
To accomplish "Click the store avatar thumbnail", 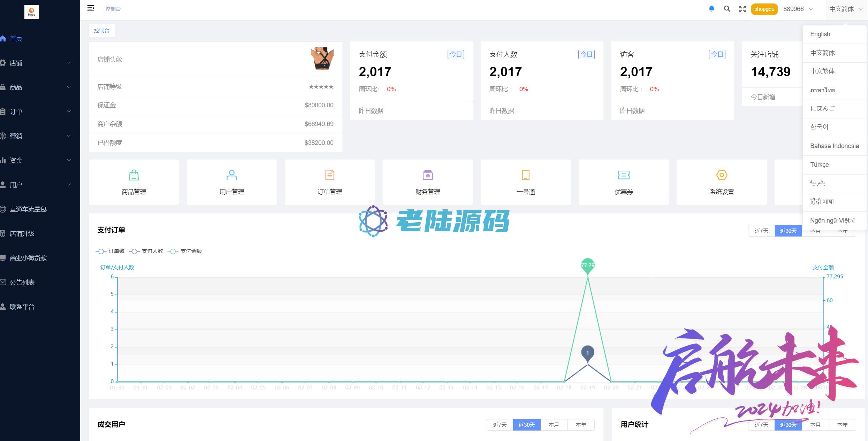I will coord(322,59).
